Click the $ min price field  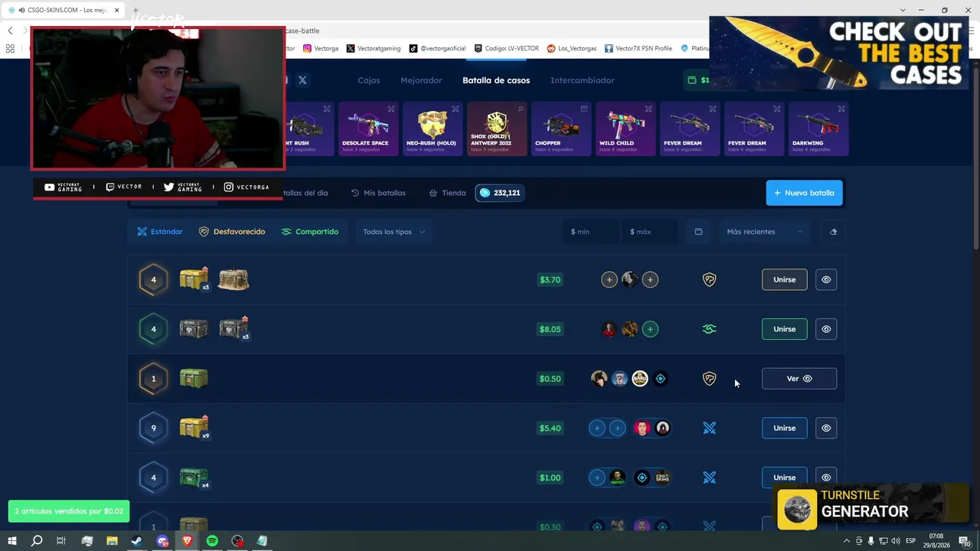590,232
